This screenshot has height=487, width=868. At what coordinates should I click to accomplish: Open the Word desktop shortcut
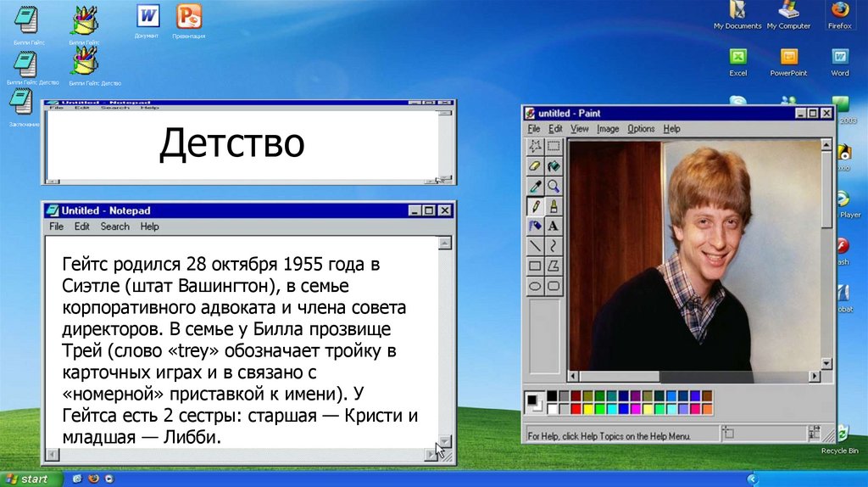pyautogui.click(x=840, y=62)
